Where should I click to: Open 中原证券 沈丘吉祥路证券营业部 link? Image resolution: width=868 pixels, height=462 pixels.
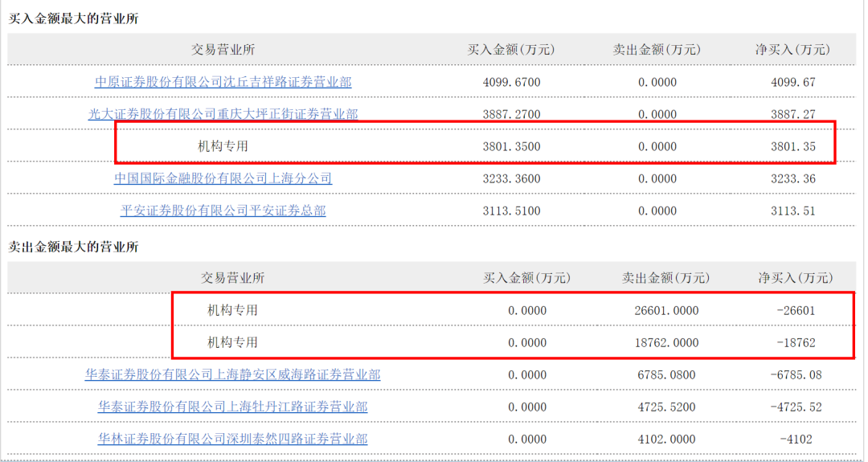point(223,82)
